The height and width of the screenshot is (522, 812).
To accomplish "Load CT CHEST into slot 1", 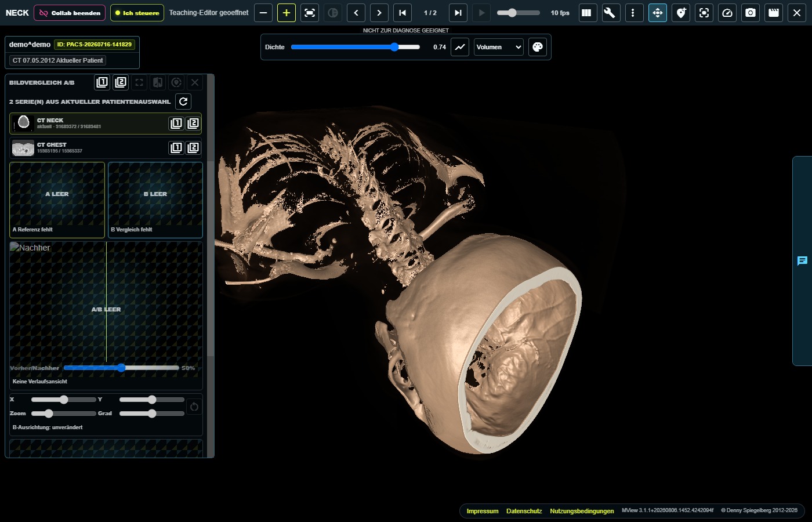I will point(176,147).
